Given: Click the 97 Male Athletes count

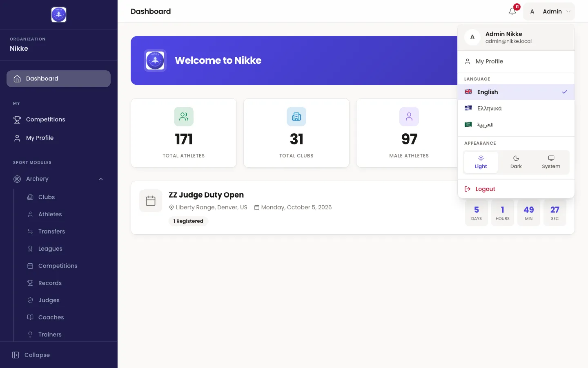Looking at the screenshot, I should pos(409,139).
